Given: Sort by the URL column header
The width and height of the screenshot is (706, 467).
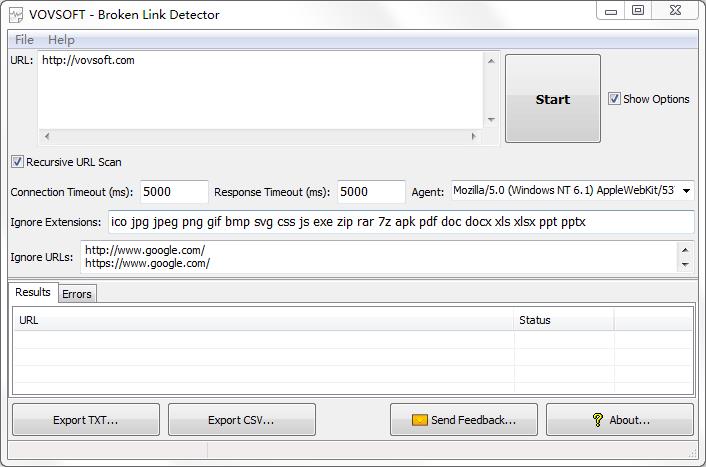Looking at the screenshot, I should coord(264,320).
